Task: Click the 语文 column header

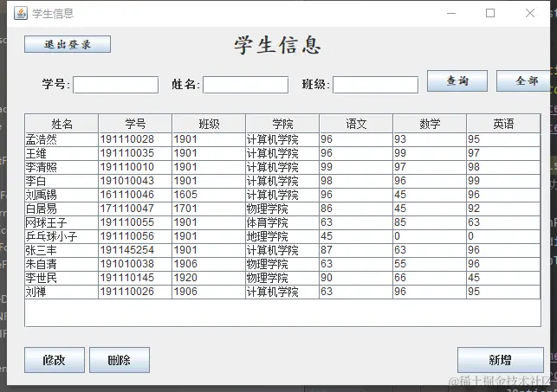Action: click(x=356, y=124)
